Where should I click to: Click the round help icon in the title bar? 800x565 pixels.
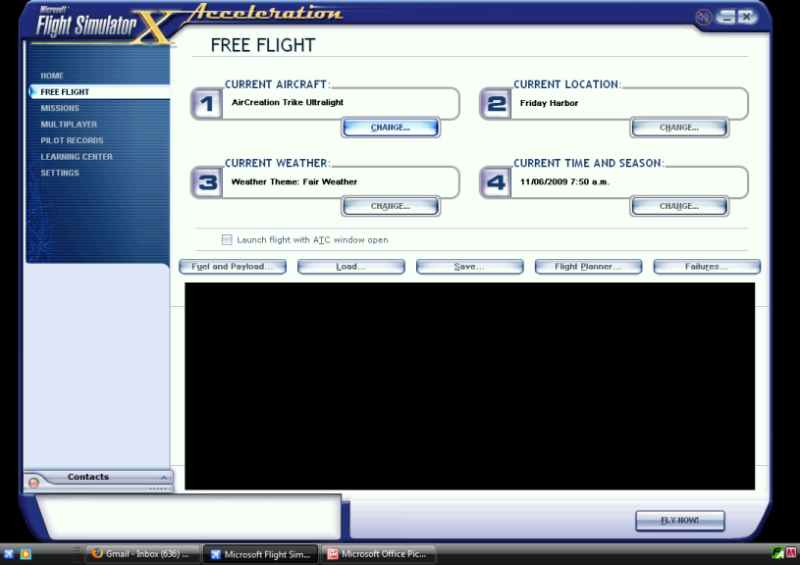pos(703,17)
